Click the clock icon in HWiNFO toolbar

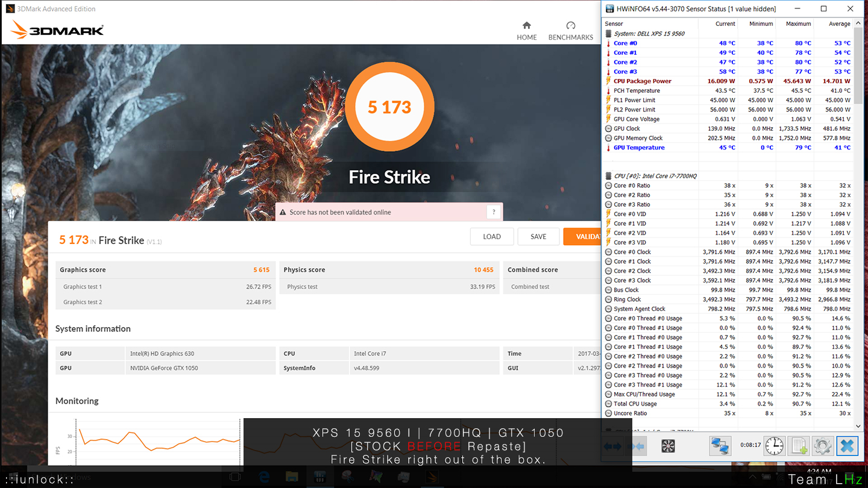[x=775, y=446]
